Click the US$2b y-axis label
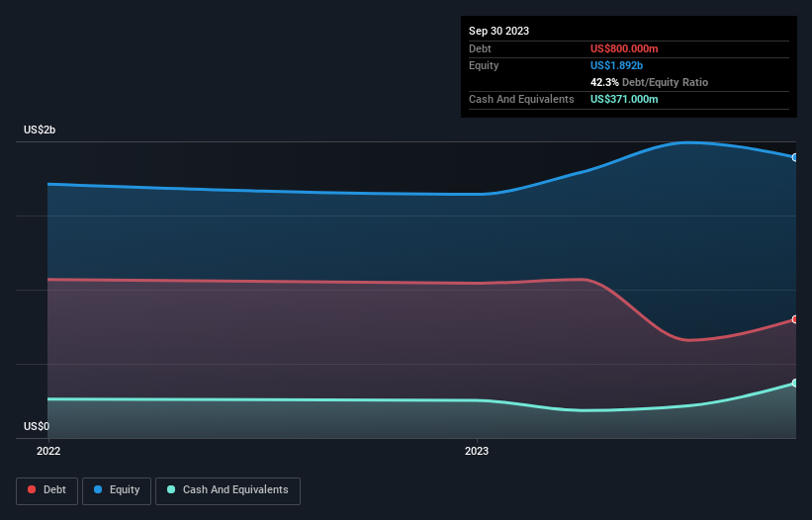This screenshot has height=520, width=812. 40,130
